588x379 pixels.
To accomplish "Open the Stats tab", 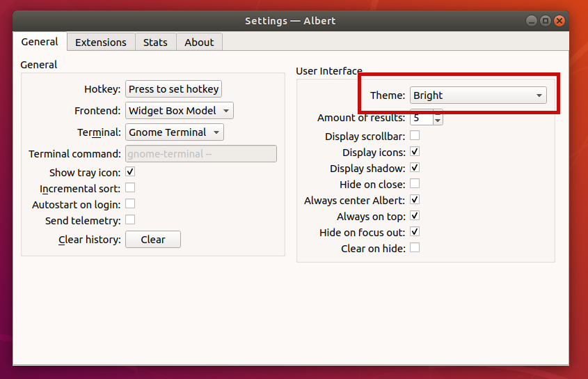I will (155, 42).
